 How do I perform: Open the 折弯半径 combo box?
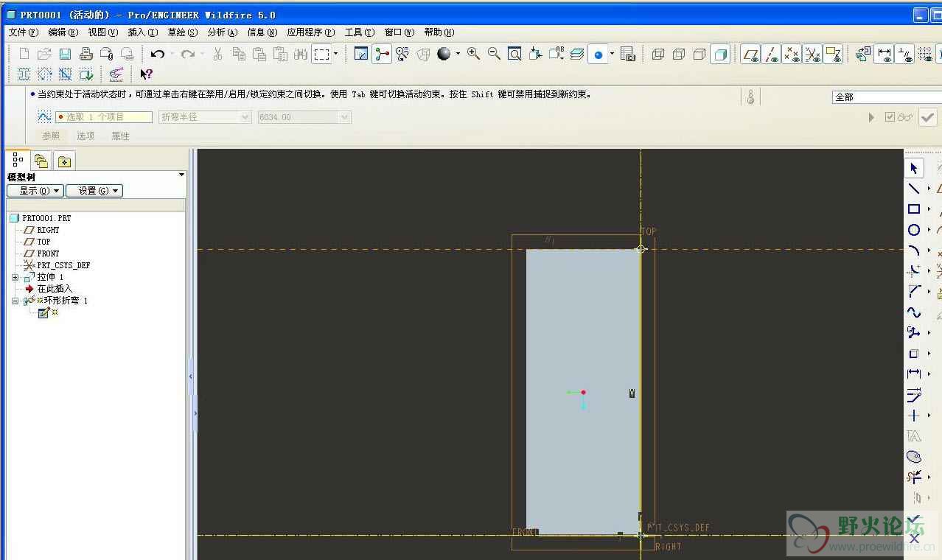click(206, 117)
